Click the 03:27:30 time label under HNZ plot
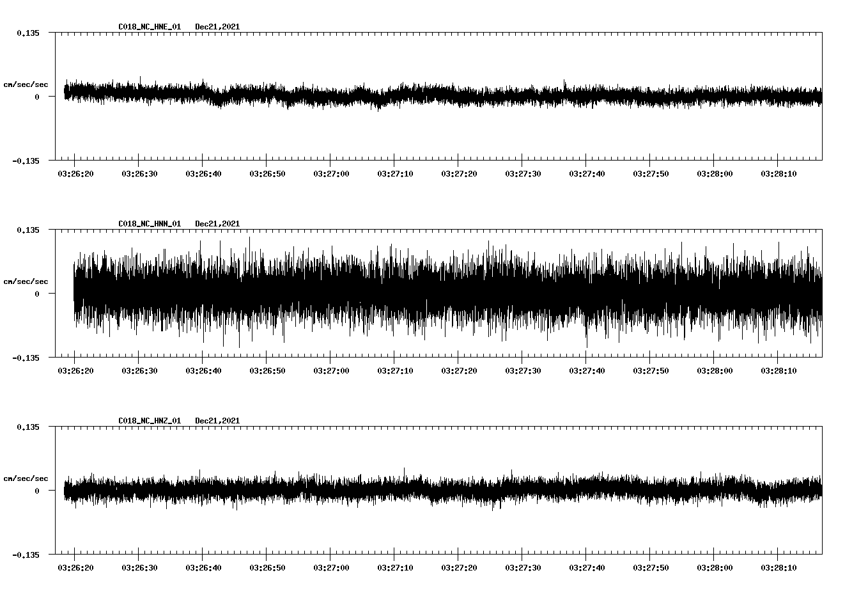This screenshot has width=868, height=591. coord(523,567)
